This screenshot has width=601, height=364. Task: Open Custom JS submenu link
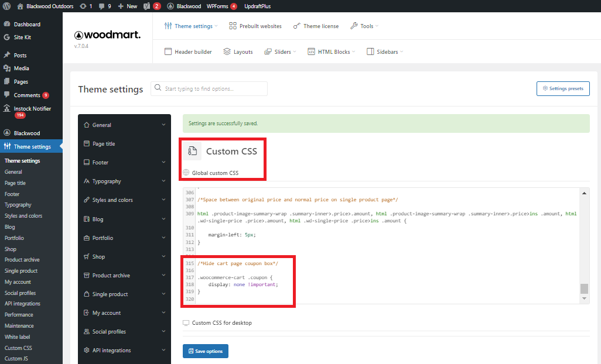tap(16, 359)
